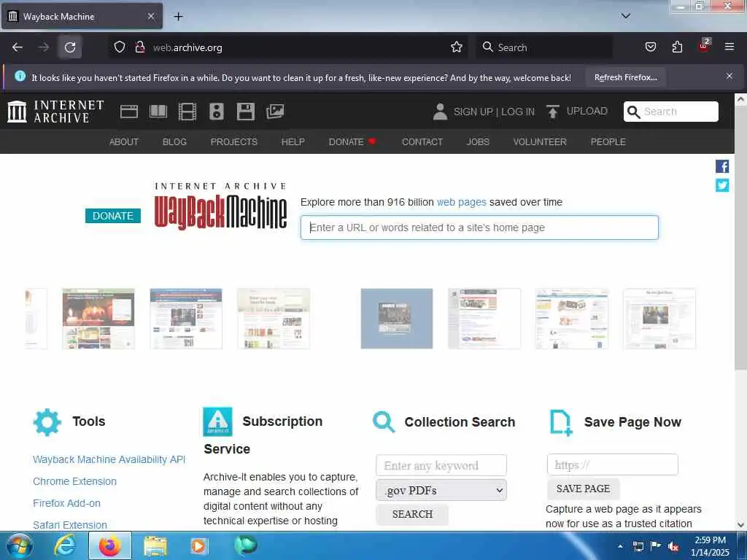Open the Software floppy disk icon
Viewport: 747px width, 560px height.
click(x=245, y=112)
